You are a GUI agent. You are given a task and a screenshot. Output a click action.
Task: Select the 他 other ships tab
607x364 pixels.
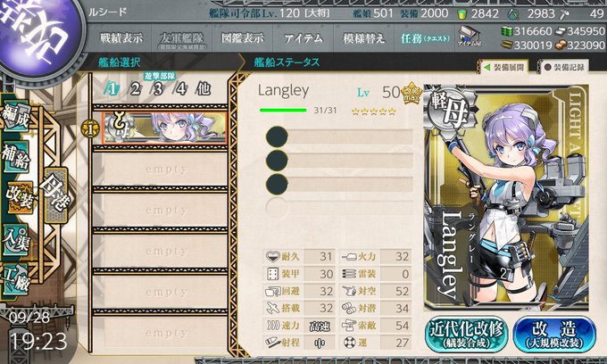204,89
